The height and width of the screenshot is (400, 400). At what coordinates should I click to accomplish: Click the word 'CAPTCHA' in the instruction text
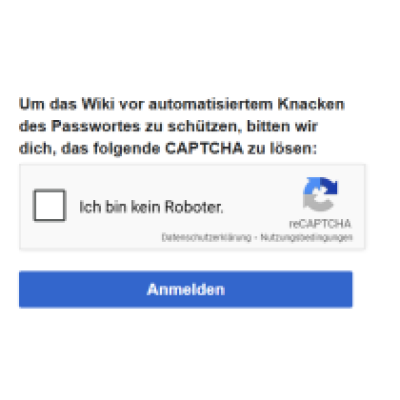tap(204, 148)
